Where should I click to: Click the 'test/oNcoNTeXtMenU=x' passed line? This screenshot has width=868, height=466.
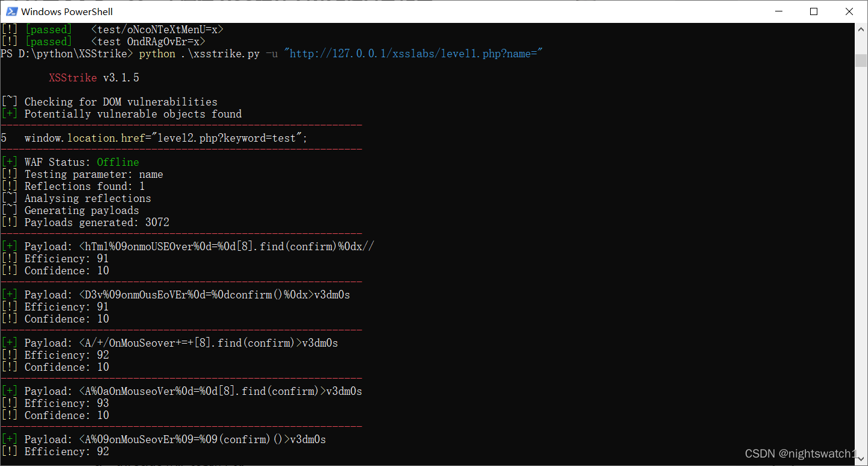[x=112, y=30]
